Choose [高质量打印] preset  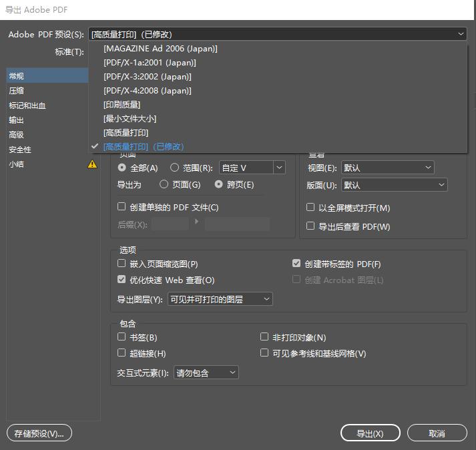[278, 133]
